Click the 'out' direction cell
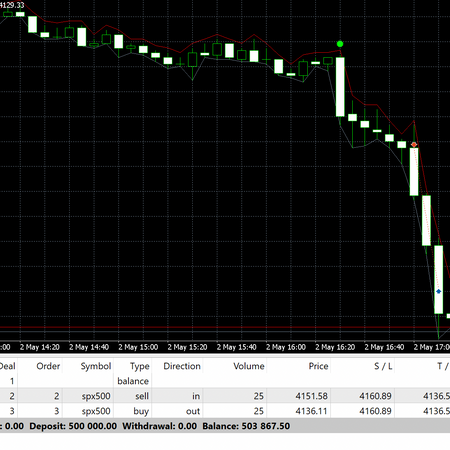This screenshot has height=450, width=450. coord(193,411)
